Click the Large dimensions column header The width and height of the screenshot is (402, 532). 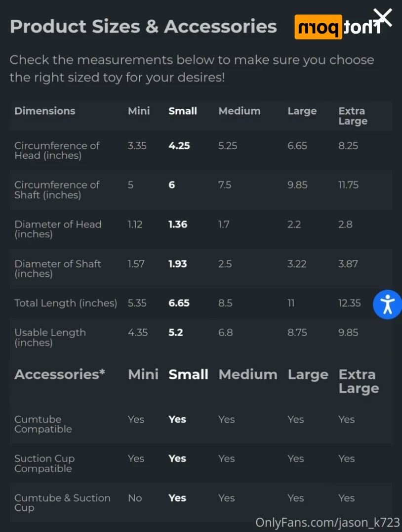click(x=302, y=111)
